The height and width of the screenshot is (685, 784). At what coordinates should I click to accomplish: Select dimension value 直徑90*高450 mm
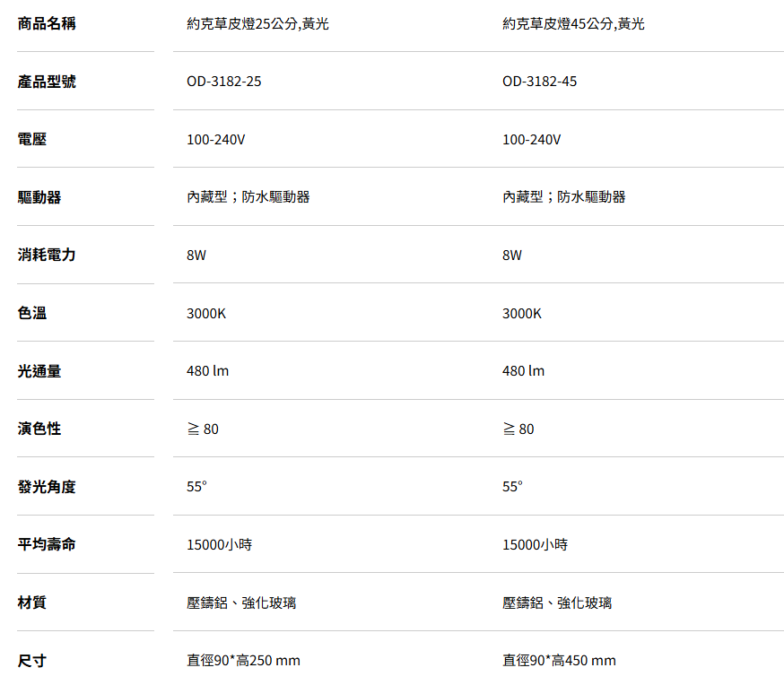coord(559,661)
